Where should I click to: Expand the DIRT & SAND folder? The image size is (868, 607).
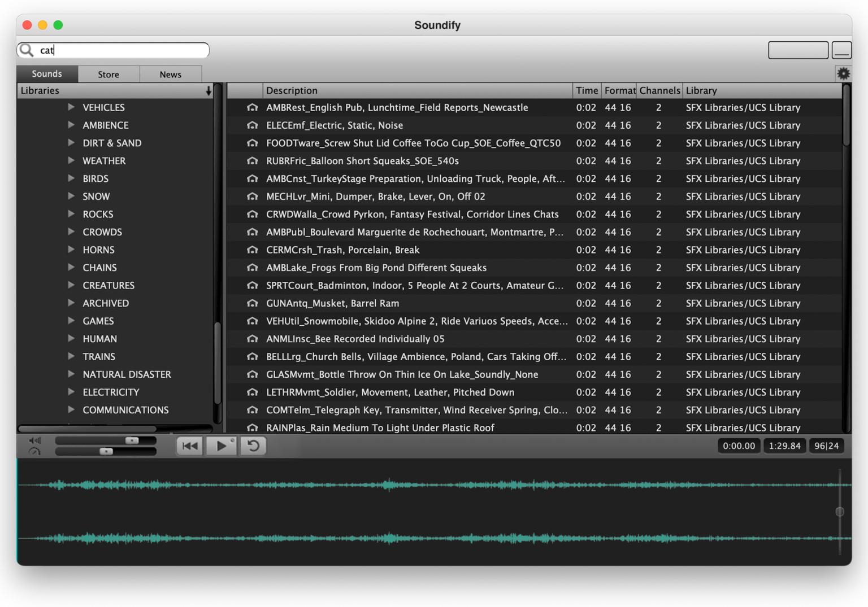[x=71, y=142]
